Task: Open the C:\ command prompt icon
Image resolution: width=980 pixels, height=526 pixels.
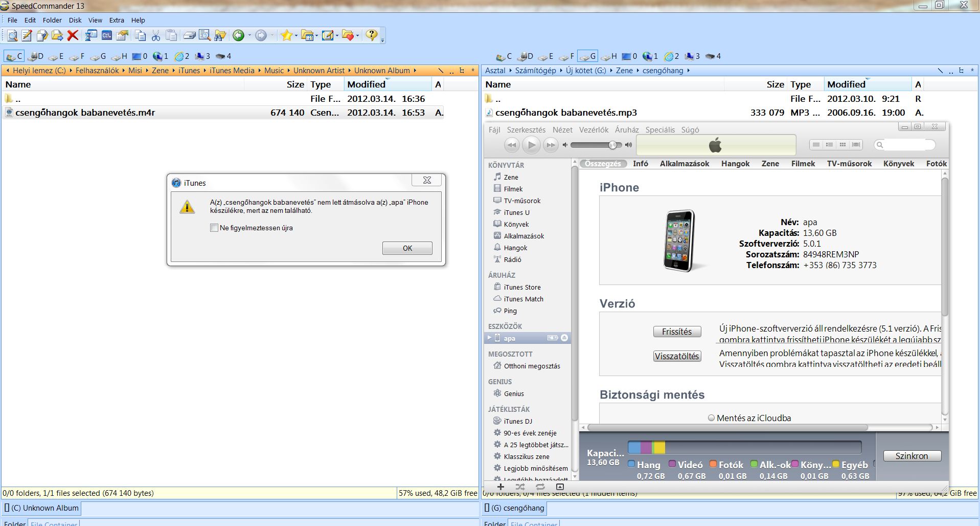Action: coord(107,35)
